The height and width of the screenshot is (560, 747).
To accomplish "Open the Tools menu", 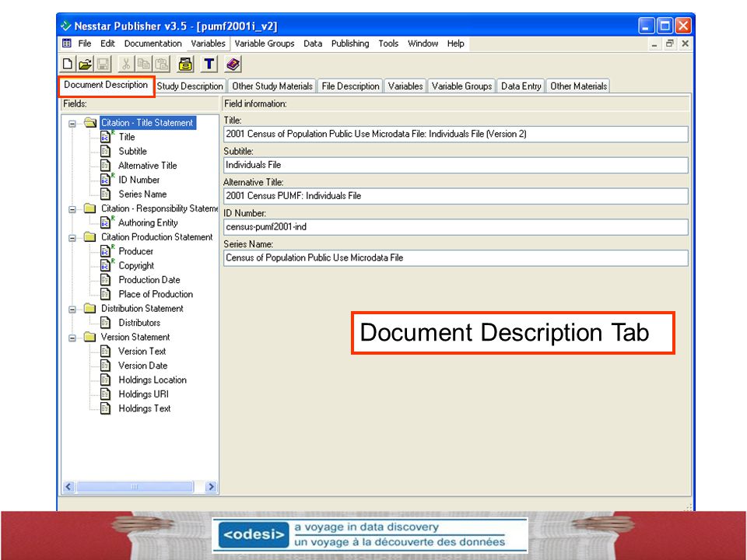I will coord(388,44).
